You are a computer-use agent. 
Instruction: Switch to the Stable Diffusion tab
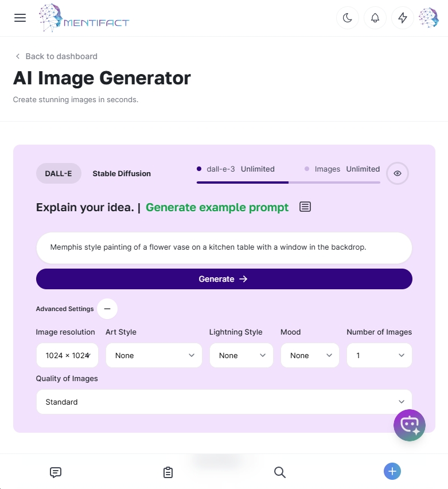(122, 173)
